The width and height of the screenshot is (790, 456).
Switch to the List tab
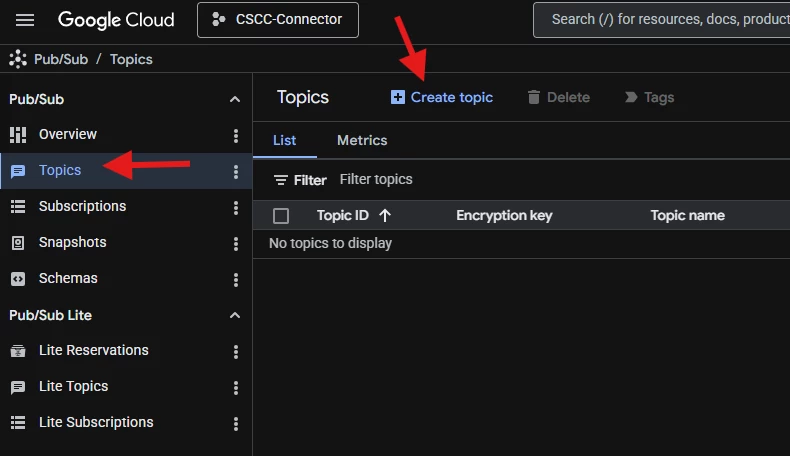click(285, 141)
